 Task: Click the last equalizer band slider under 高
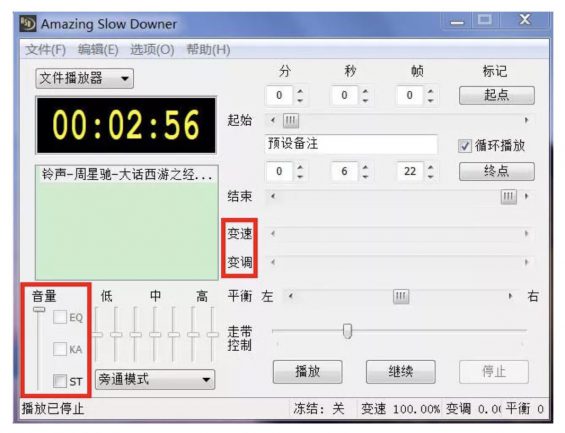click(x=213, y=335)
